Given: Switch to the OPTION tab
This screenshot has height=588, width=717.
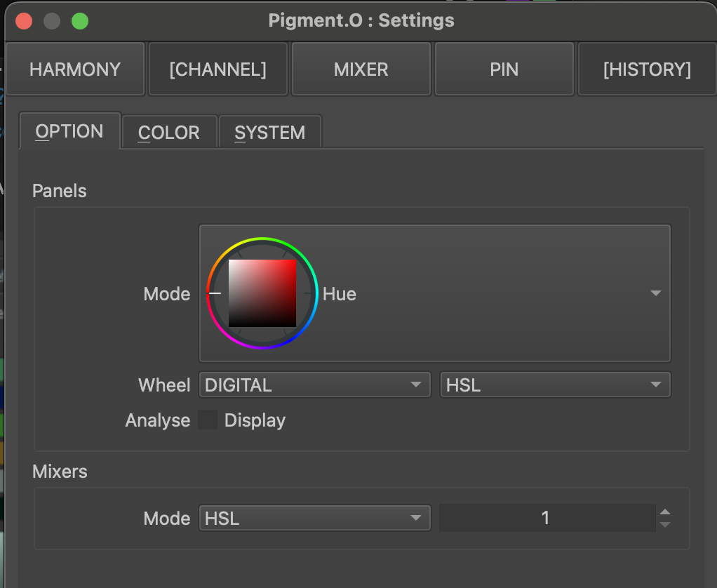Looking at the screenshot, I should [x=69, y=132].
